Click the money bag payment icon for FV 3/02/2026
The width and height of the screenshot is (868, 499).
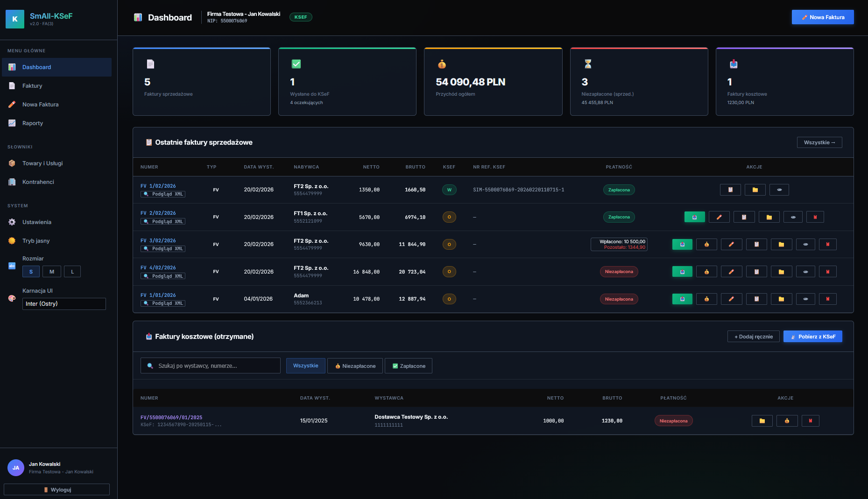(x=706, y=245)
